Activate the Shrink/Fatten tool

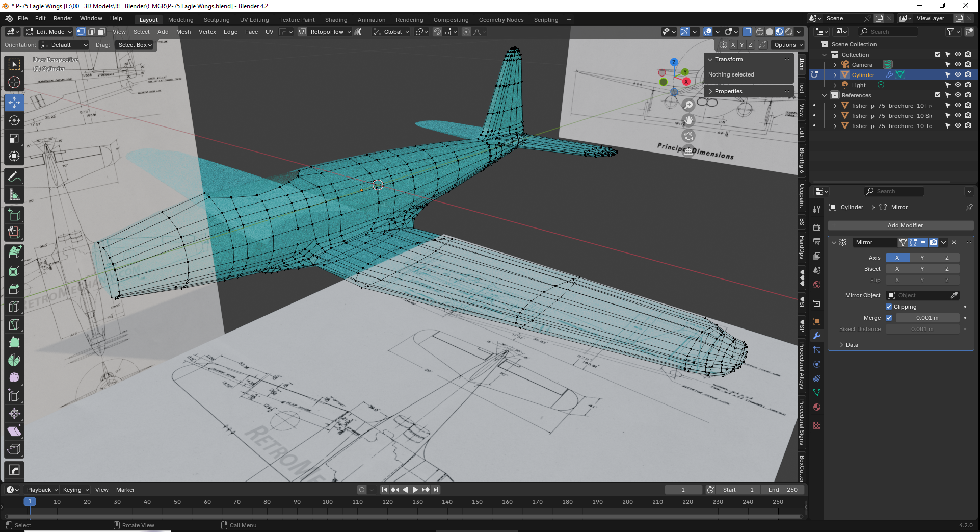click(14, 414)
